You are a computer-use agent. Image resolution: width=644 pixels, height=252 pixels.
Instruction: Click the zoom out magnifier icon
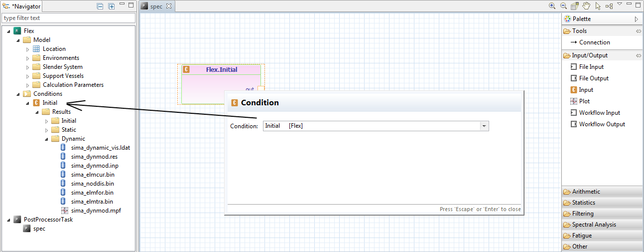click(563, 6)
